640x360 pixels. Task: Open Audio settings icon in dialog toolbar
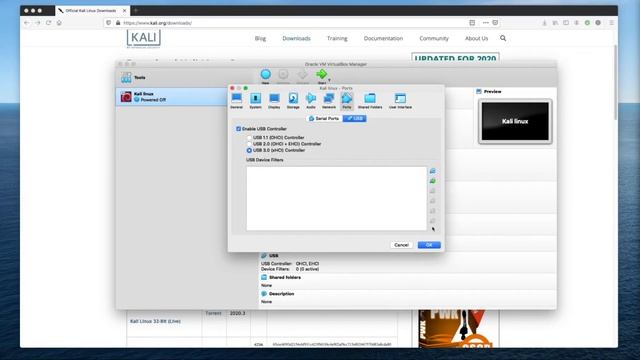tap(311, 100)
